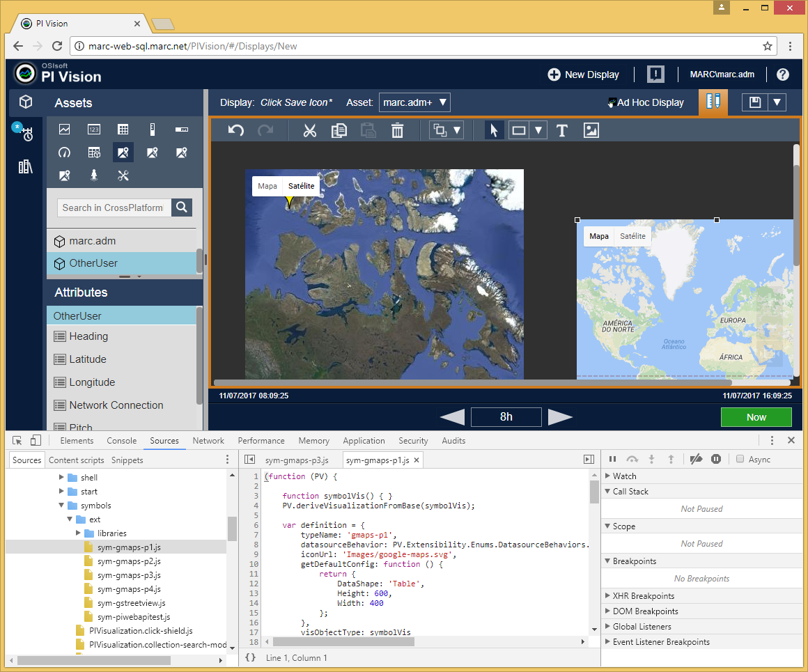This screenshot has height=672, width=808.
Task: Click the Save display icon
Action: 755,102
